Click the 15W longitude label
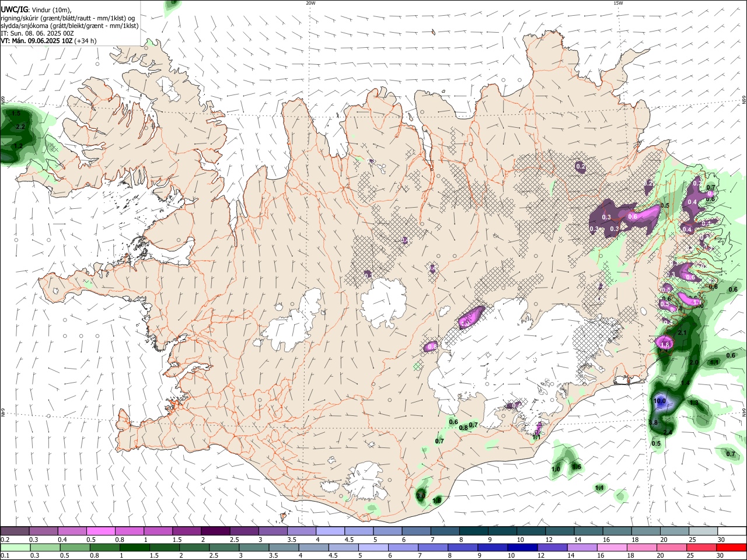The height and width of the screenshot is (560, 747). tap(618, 3)
